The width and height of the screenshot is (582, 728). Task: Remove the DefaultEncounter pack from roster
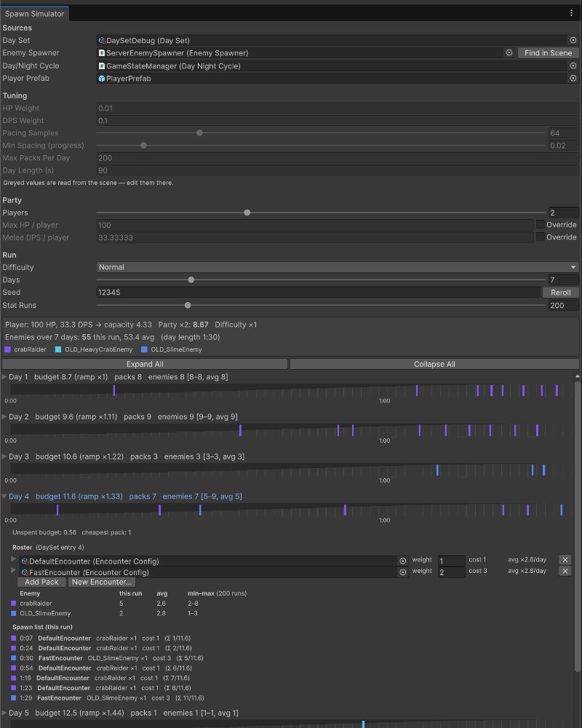click(x=565, y=560)
